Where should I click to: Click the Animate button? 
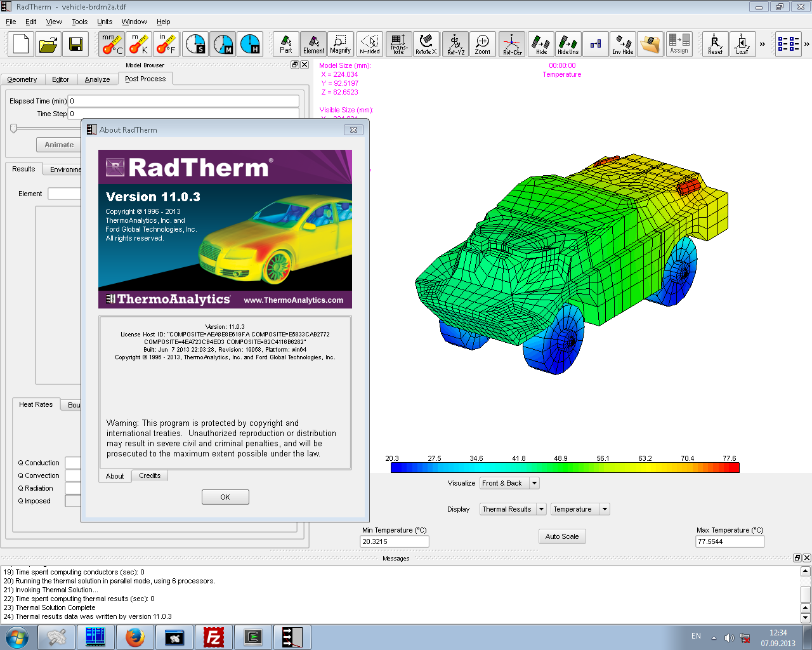click(59, 145)
